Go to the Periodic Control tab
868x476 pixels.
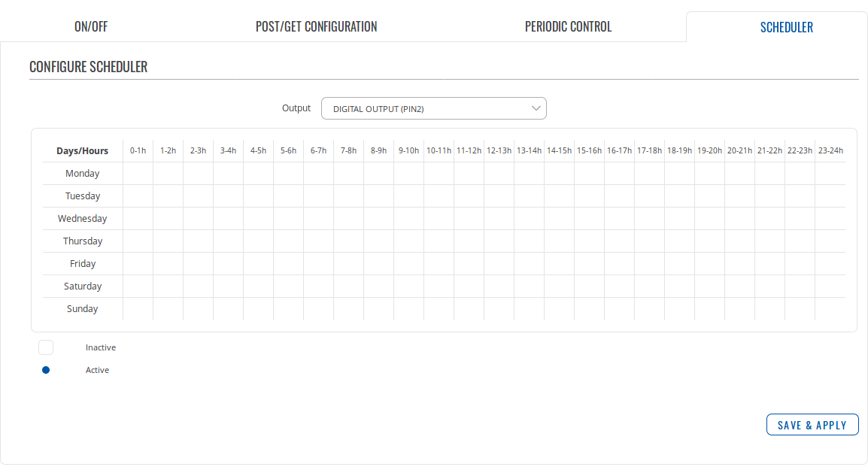pyautogui.click(x=568, y=27)
